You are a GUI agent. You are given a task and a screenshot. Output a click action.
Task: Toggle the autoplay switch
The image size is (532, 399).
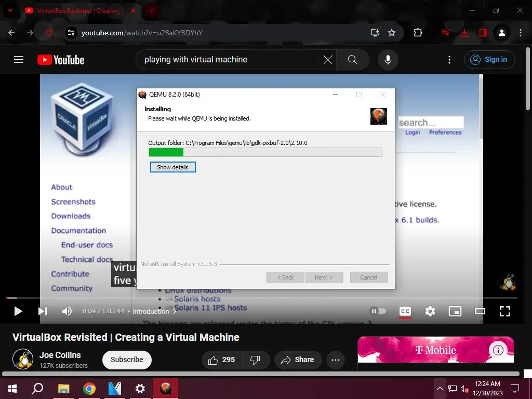point(378,311)
